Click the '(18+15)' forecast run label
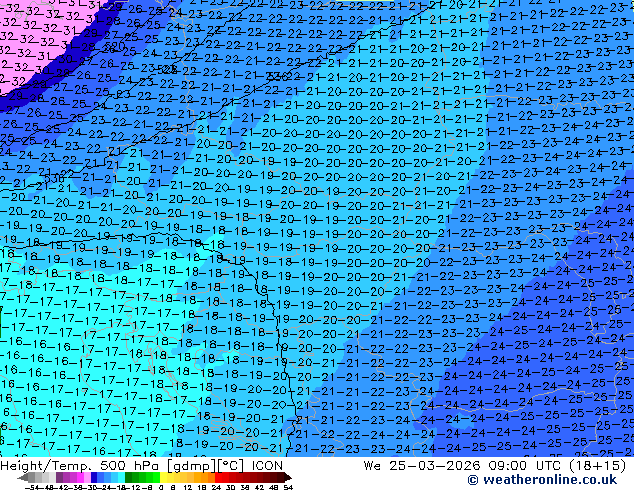 (598, 466)
